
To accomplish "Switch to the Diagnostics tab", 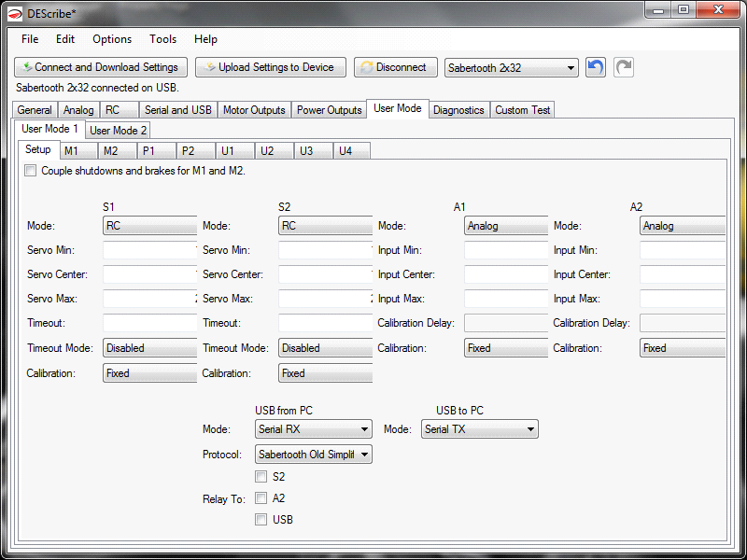I will 458,110.
